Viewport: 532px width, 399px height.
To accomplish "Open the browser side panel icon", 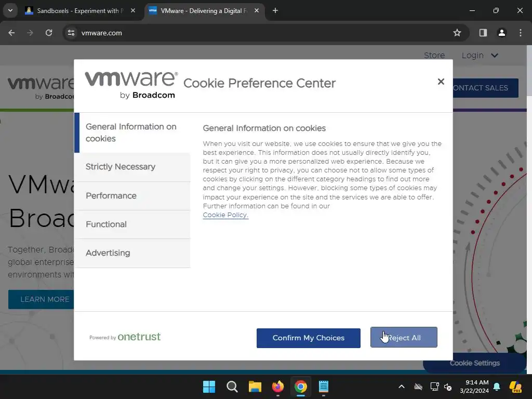I will (x=483, y=33).
